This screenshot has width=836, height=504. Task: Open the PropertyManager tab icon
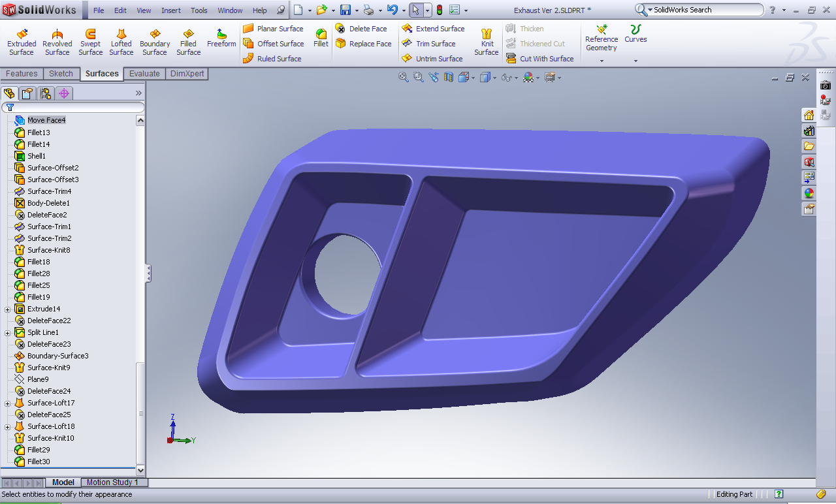click(x=27, y=93)
